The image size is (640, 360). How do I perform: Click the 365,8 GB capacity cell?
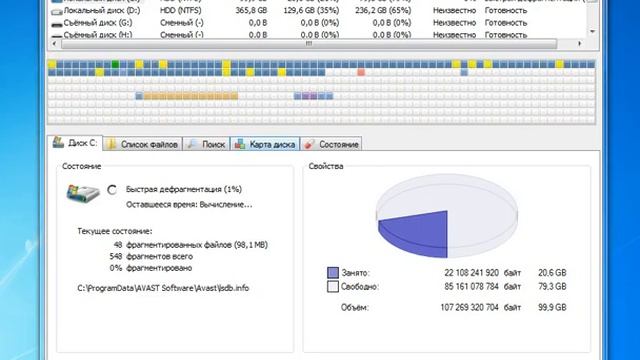point(251,10)
